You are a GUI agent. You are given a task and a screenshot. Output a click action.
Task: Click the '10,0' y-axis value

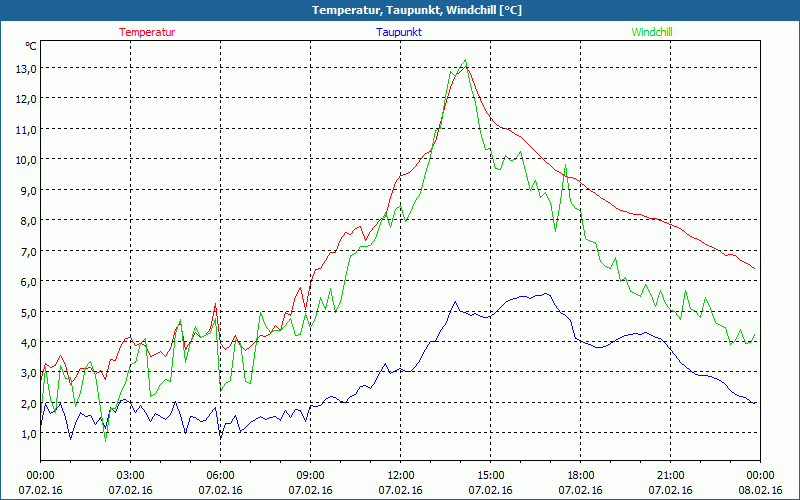pos(26,160)
